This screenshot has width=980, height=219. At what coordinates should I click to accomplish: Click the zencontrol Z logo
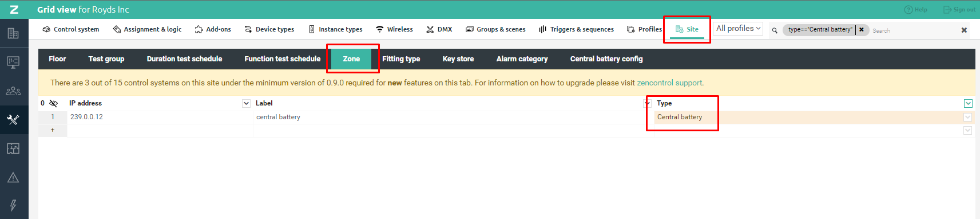point(14,10)
